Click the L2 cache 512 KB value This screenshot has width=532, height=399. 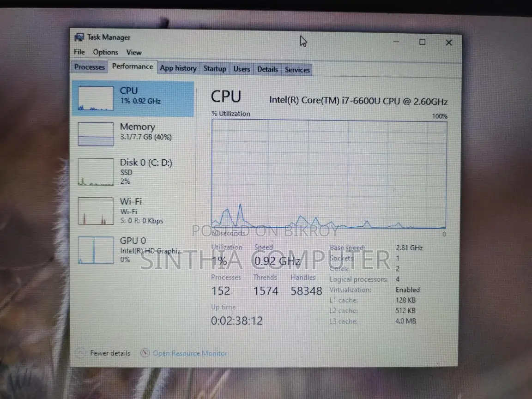tap(405, 311)
